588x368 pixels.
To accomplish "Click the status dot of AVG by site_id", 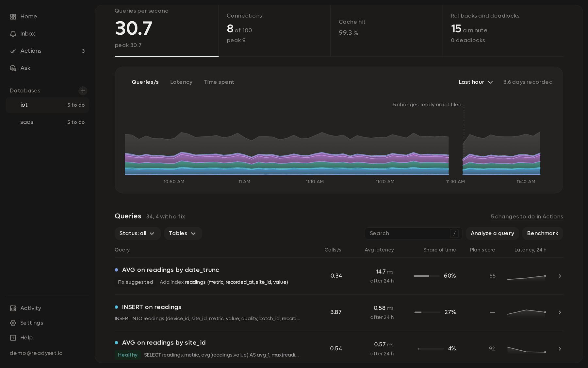I will (116, 343).
